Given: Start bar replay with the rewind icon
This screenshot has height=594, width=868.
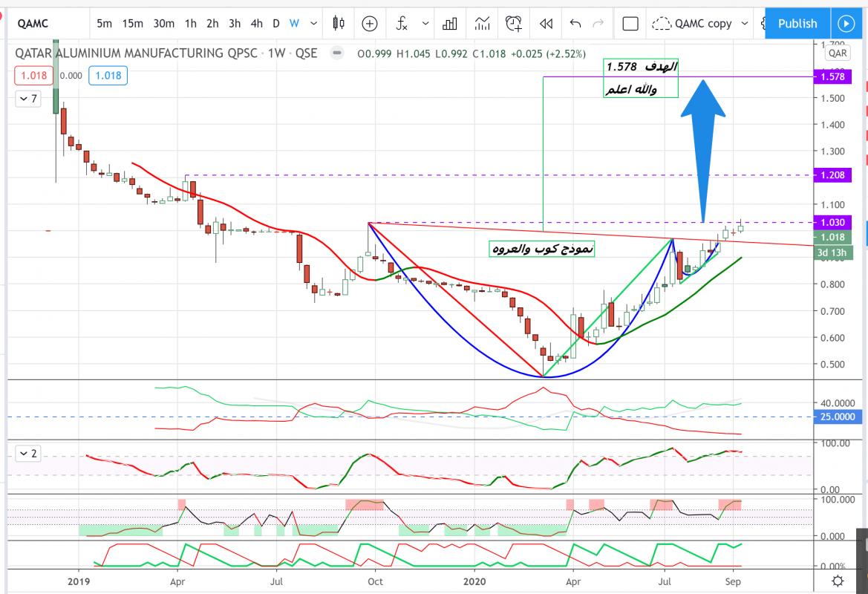Looking at the screenshot, I should click(x=546, y=24).
